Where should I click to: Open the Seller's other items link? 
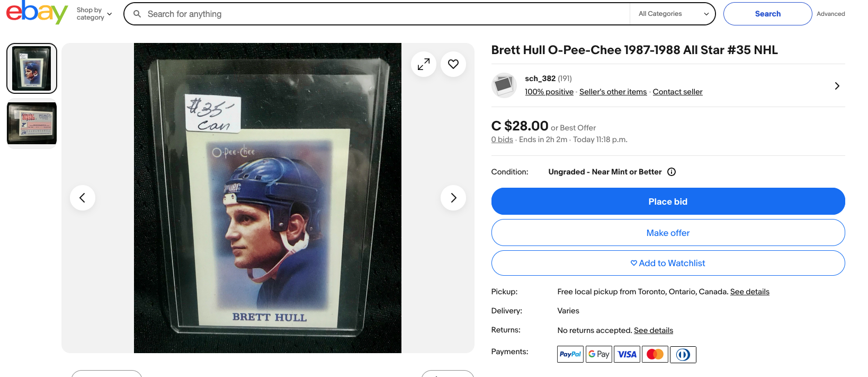pos(613,92)
